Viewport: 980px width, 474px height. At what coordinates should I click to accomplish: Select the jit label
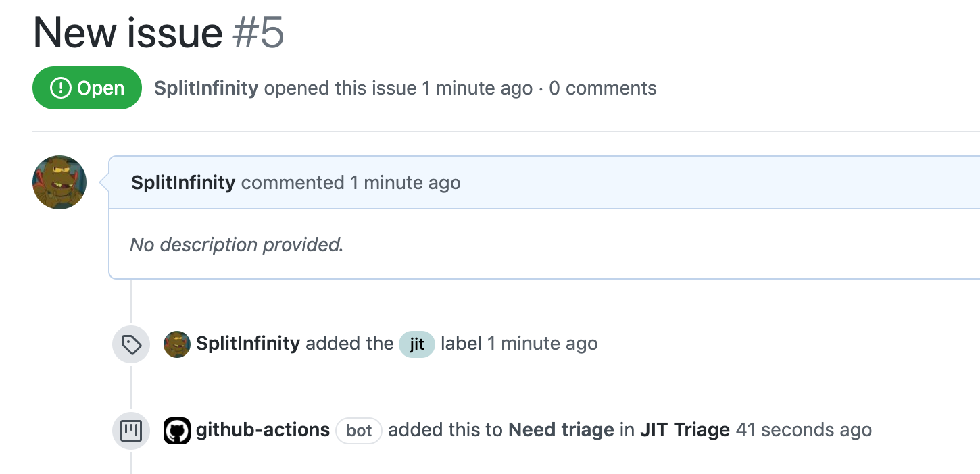click(417, 344)
